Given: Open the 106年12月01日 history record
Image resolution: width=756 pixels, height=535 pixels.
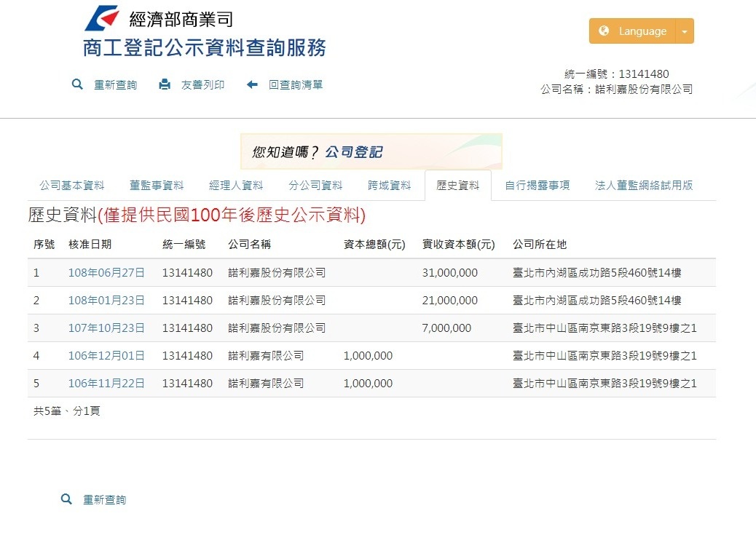Looking at the screenshot, I should click(x=106, y=356).
